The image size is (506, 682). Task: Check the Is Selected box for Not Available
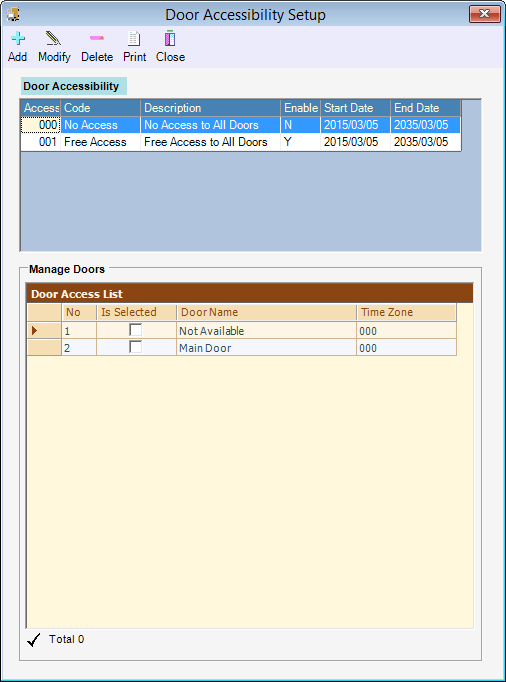point(136,330)
